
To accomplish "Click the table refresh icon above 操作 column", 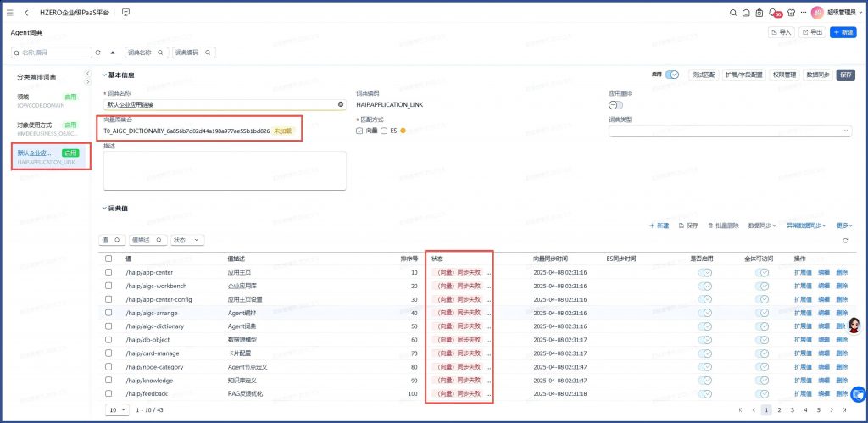I will 844,241.
